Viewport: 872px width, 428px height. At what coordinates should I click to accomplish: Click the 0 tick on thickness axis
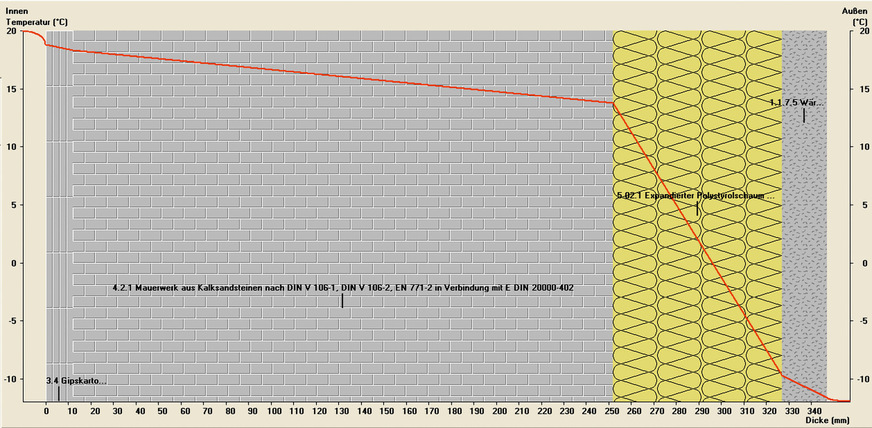[x=46, y=411]
